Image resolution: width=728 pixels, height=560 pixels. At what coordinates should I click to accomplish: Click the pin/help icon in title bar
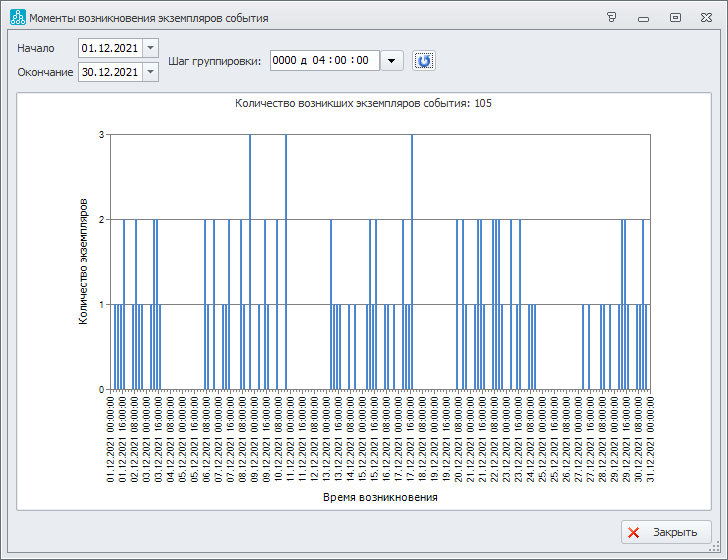coord(611,18)
